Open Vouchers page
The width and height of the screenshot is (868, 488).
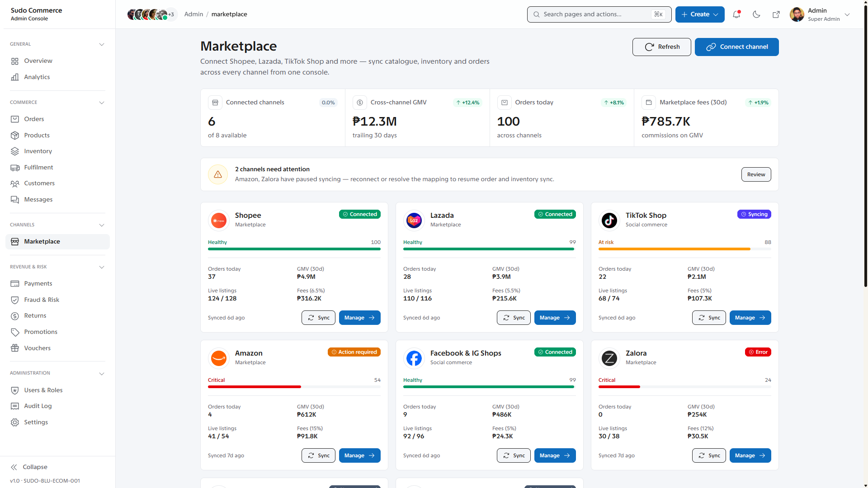[x=57, y=348]
